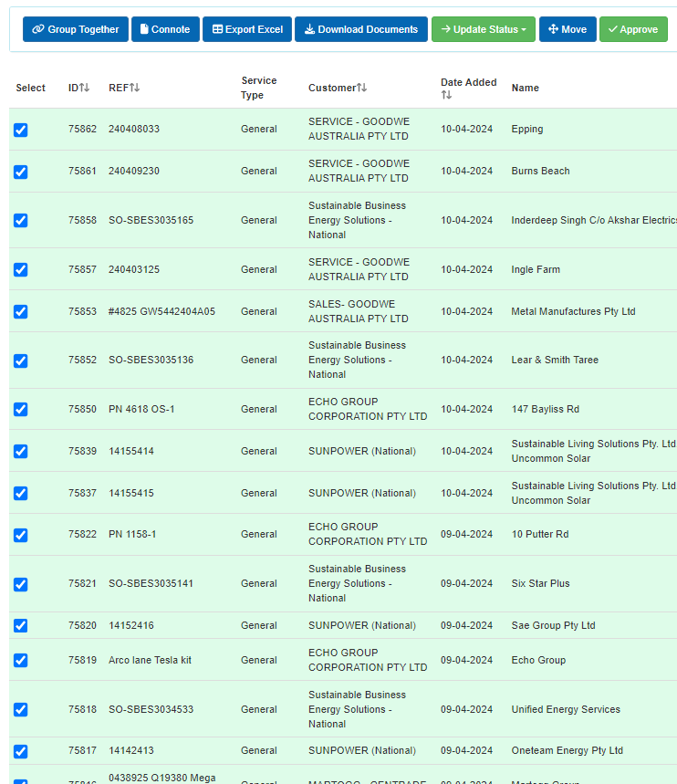Uncheck the checkbox for row 75853
The image size is (677, 784).
coord(21,312)
